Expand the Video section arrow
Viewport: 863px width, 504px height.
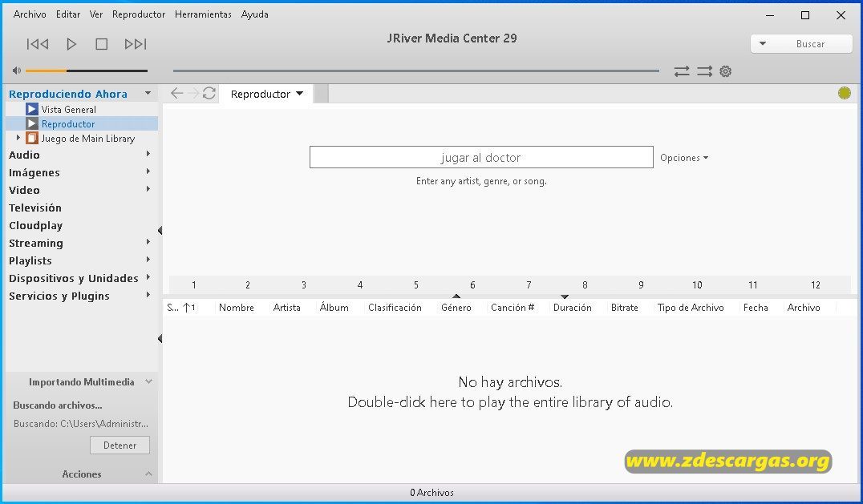148,189
